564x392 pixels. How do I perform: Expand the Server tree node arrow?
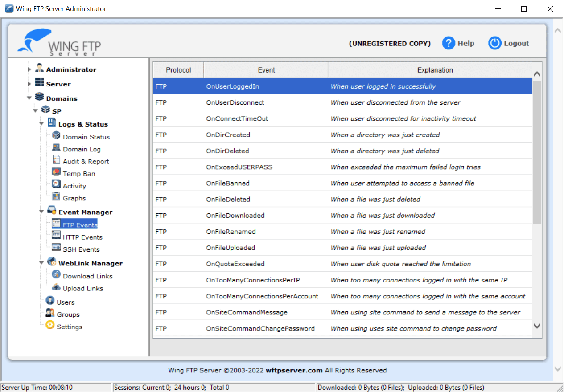click(x=29, y=84)
